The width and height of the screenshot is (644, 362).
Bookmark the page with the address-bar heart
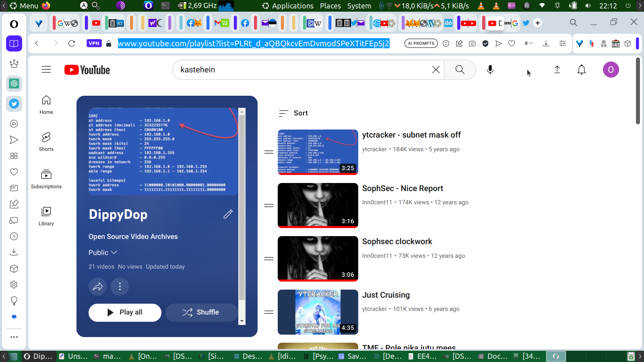click(512, 43)
